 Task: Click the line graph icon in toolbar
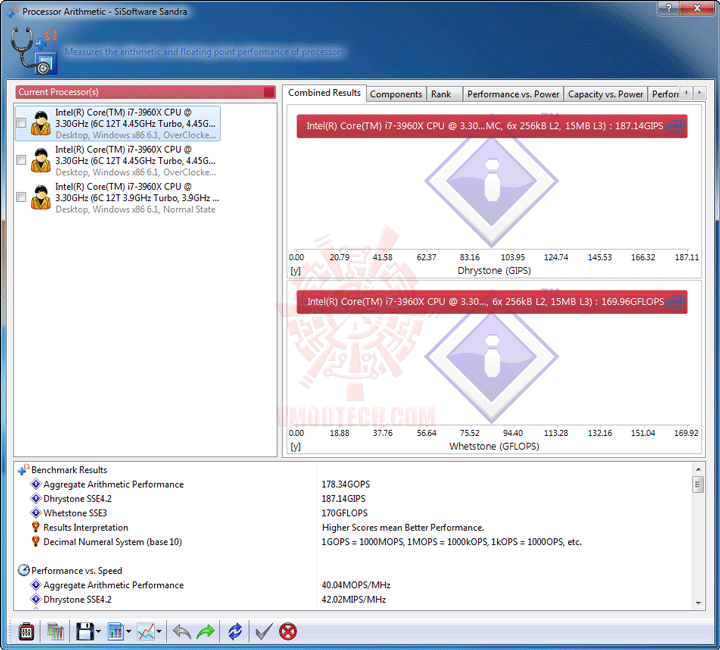[146, 632]
